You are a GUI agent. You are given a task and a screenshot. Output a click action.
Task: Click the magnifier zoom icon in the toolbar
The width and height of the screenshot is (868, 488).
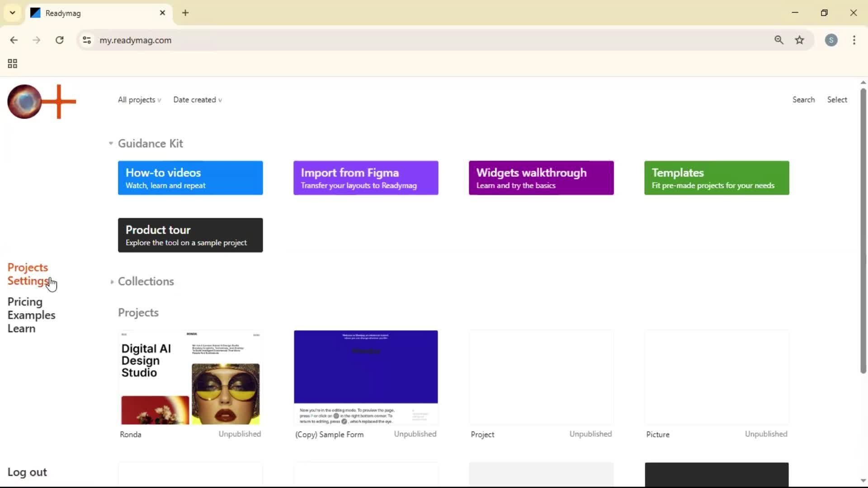[x=778, y=40]
